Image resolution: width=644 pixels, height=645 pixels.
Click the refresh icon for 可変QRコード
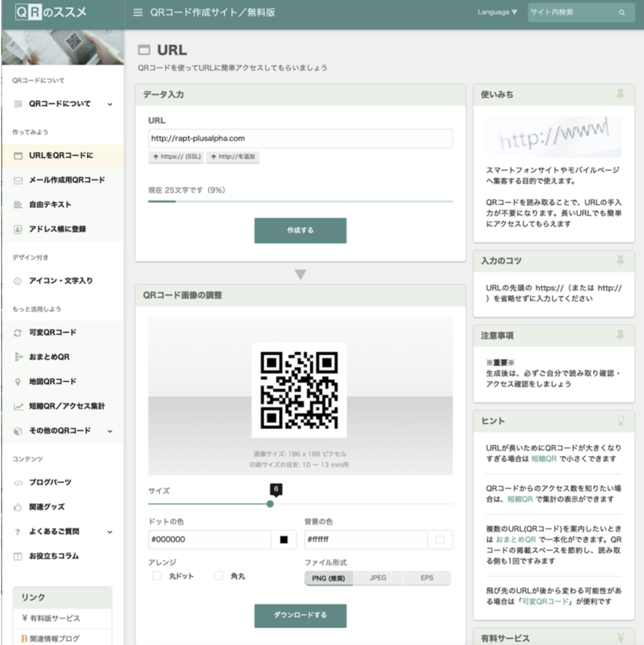[x=18, y=332]
